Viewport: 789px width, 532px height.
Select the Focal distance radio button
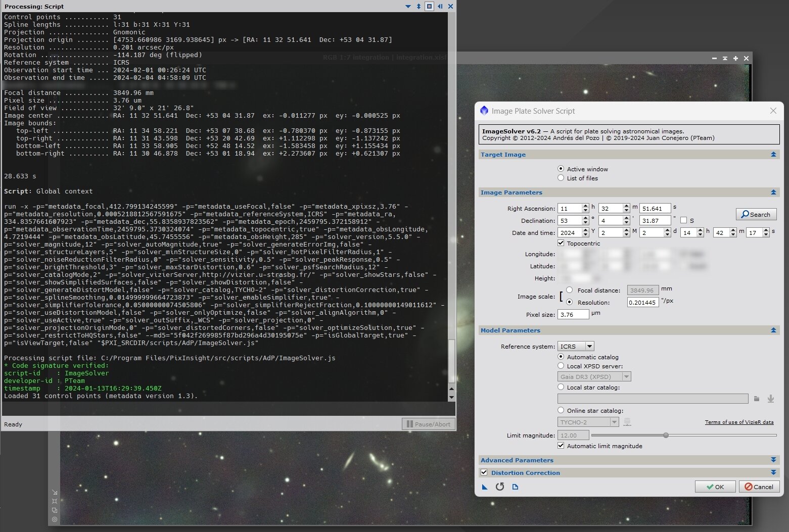click(x=570, y=290)
